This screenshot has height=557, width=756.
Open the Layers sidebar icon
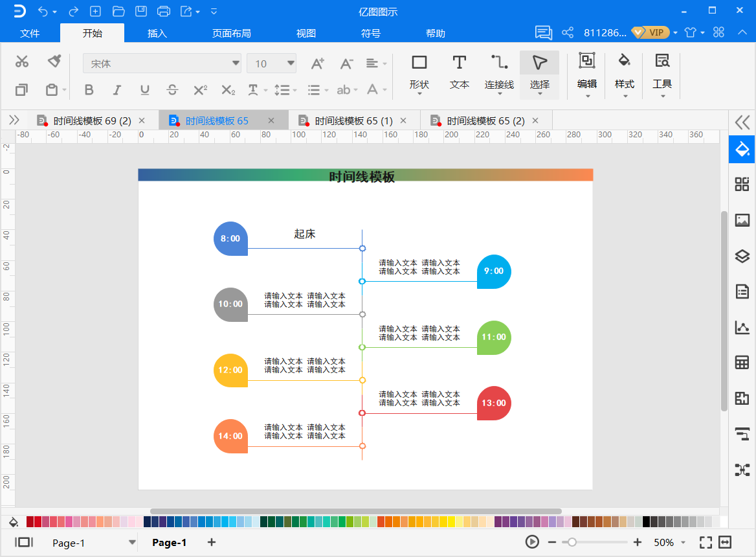pyautogui.click(x=742, y=256)
